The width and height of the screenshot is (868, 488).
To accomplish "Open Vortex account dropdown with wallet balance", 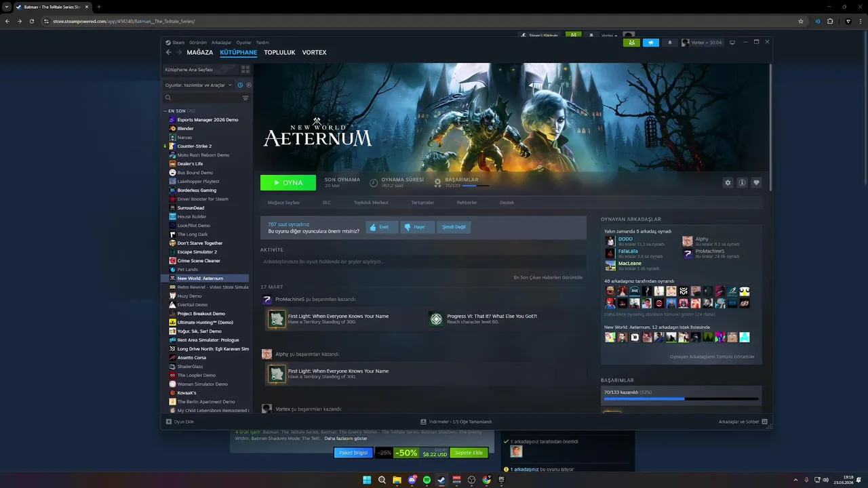I will click(703, 42).
